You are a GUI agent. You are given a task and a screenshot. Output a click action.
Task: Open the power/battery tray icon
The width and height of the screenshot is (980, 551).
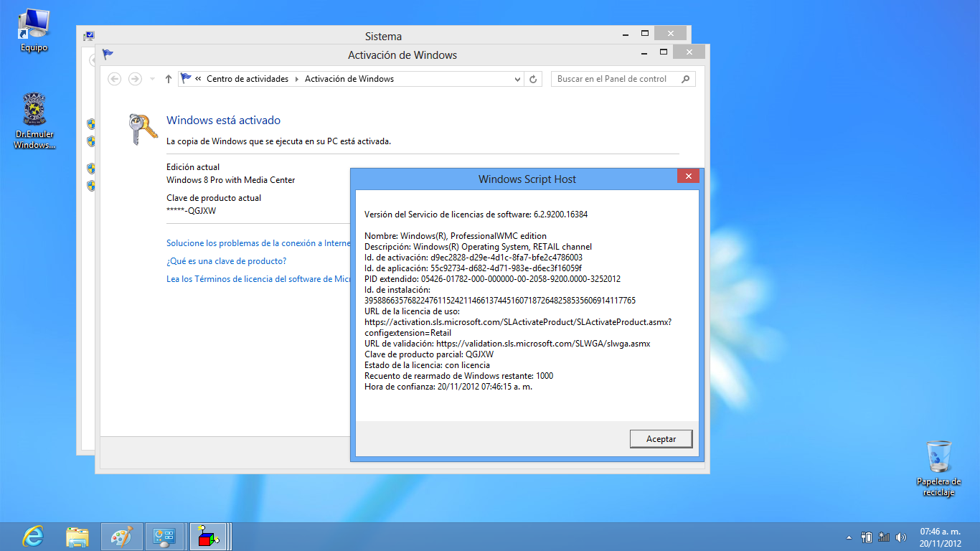[867, 537]
